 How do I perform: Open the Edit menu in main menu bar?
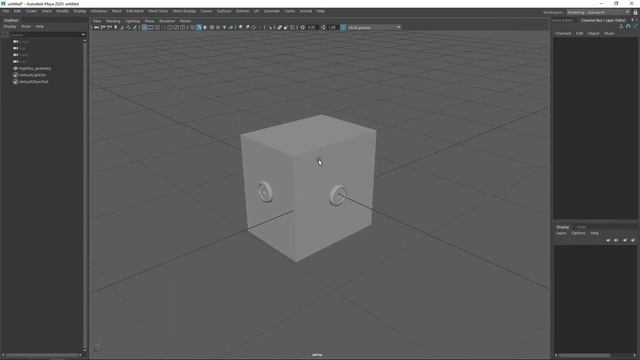click(17, 11)
